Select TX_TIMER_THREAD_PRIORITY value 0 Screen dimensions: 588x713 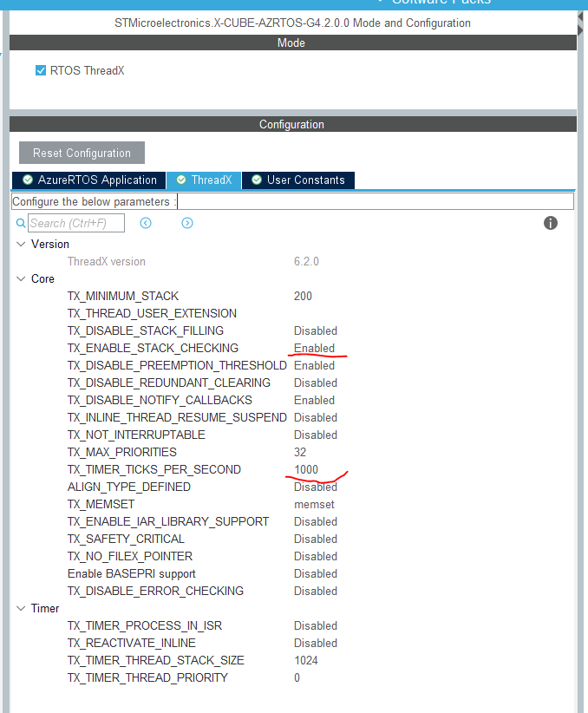point(297,677)
